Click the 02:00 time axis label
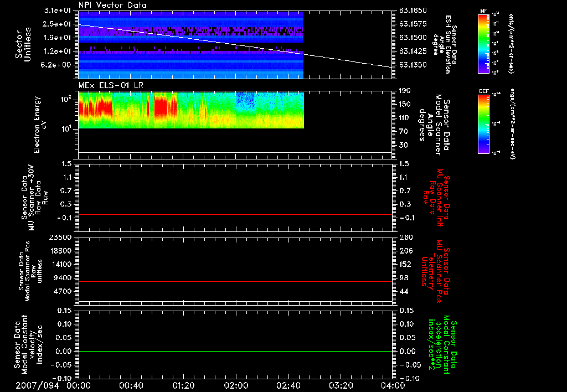Screen dimensions: 567x392 click(236, 385)
